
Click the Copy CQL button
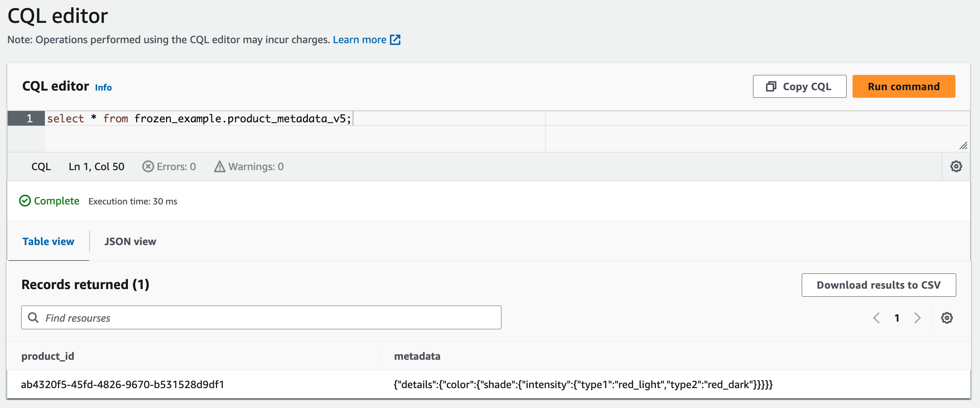tap(799, 86)
